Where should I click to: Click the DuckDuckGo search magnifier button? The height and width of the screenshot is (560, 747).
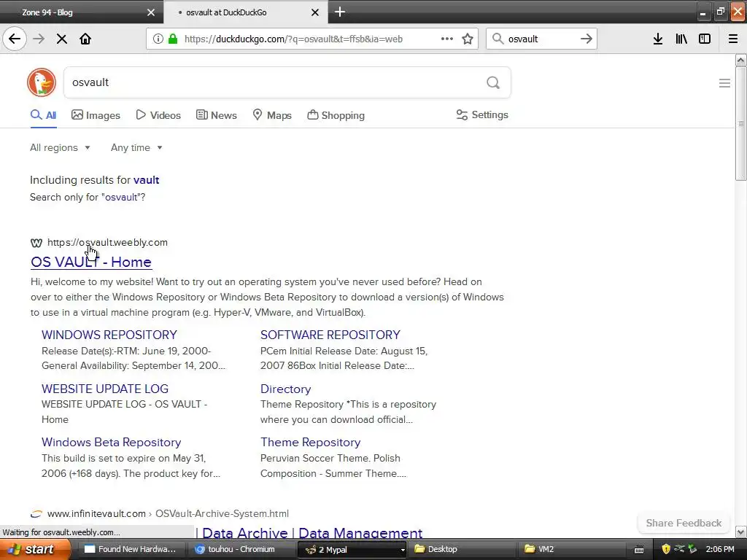(493, 82)
